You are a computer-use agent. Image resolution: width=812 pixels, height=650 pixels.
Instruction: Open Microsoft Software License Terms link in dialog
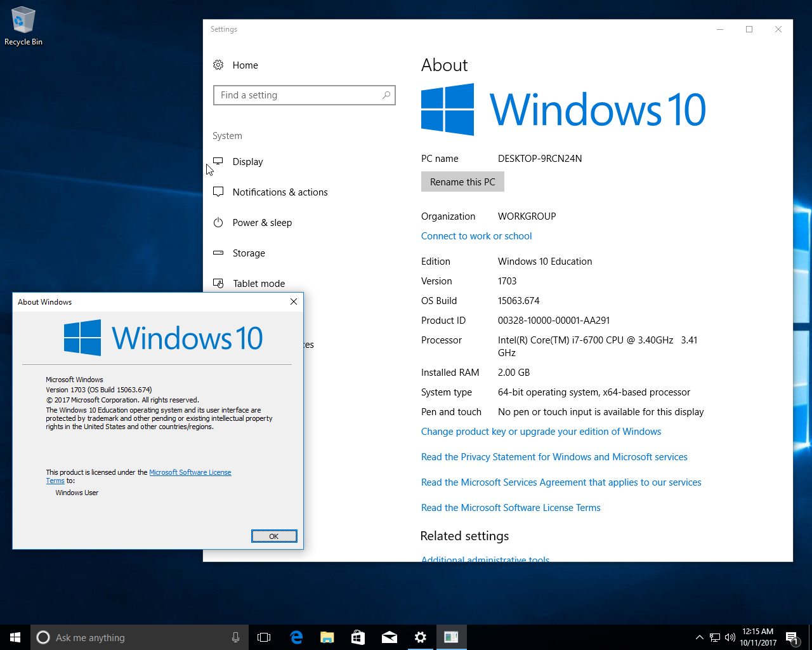click(x=190, y=472)
